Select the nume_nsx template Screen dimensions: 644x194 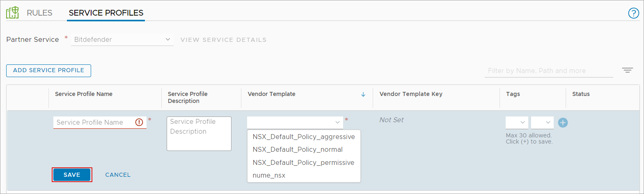(x=269, y=175)
